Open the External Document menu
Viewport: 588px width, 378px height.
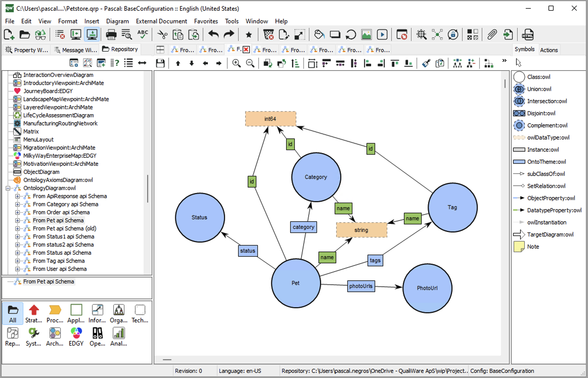coord(161,21)
